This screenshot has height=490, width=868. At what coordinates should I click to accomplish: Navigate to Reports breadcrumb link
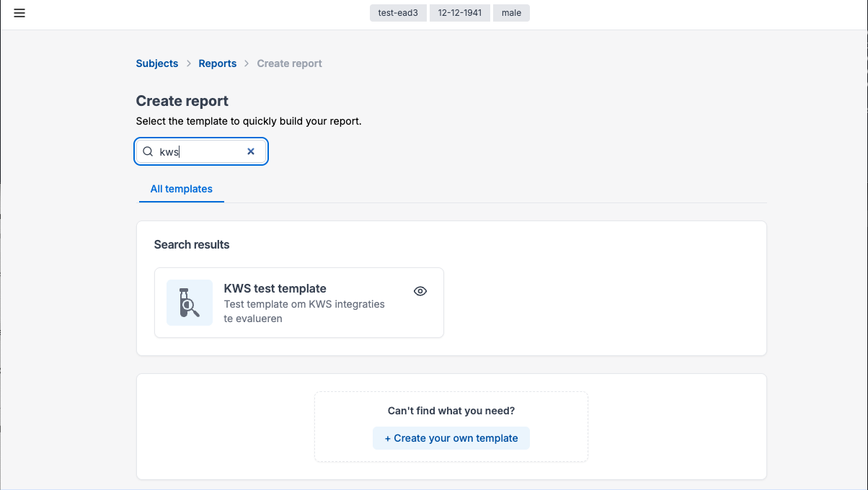click(217, 63)
